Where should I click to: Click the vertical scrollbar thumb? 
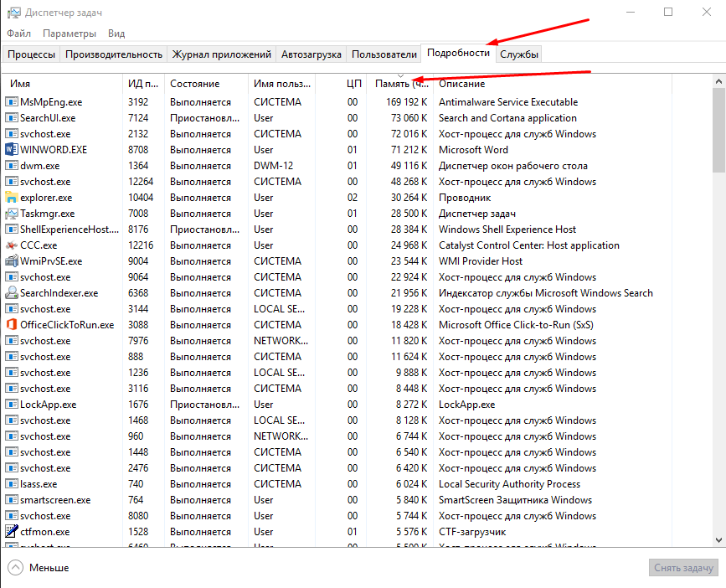[718, 130]
